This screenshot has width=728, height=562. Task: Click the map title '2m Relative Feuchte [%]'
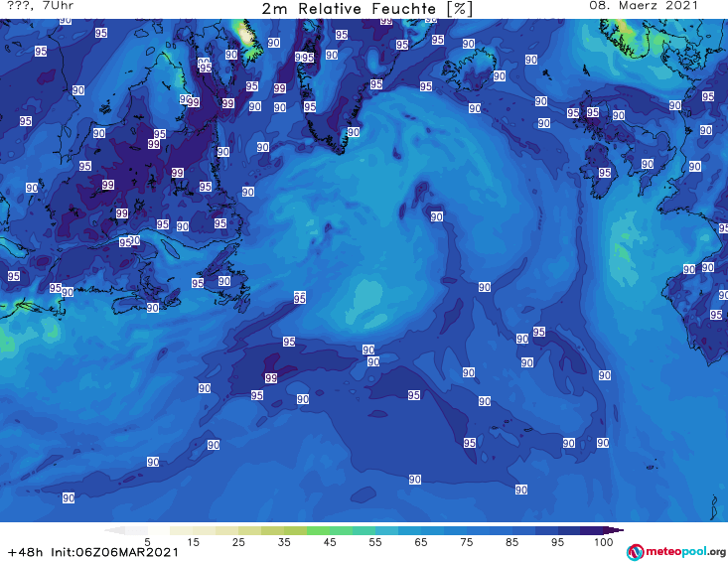[366, 9]
